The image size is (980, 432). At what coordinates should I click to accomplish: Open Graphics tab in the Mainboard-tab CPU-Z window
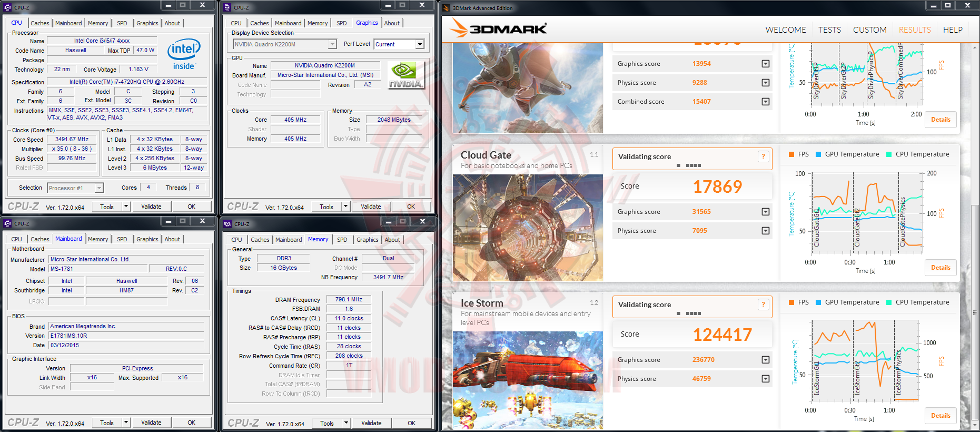pyautogui.click(x=147, y=239)
